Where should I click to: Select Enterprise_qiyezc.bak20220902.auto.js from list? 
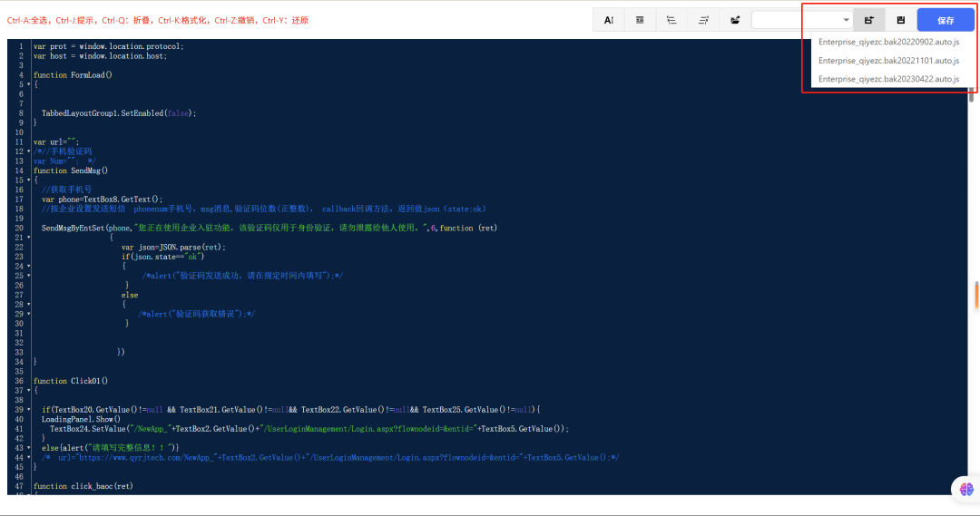click(888, 42)
